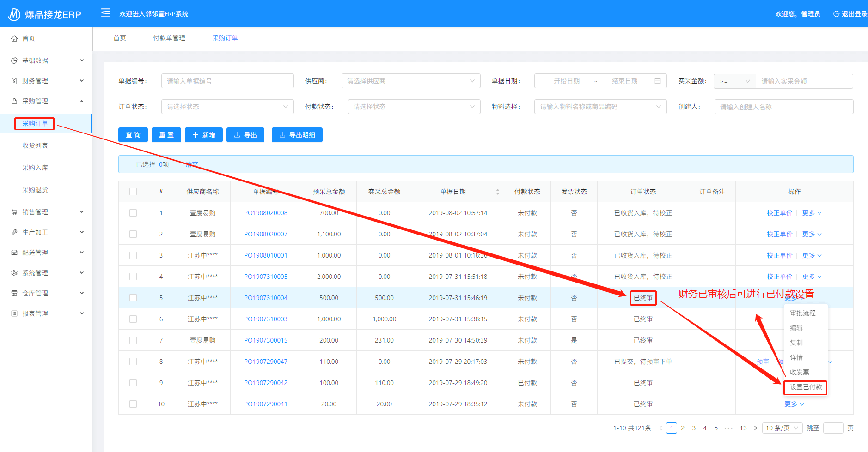Viewport: 868px width, 452px height.
Task: Expand the 基础数据 sidebar menu
Action: [x=46, y=60]
